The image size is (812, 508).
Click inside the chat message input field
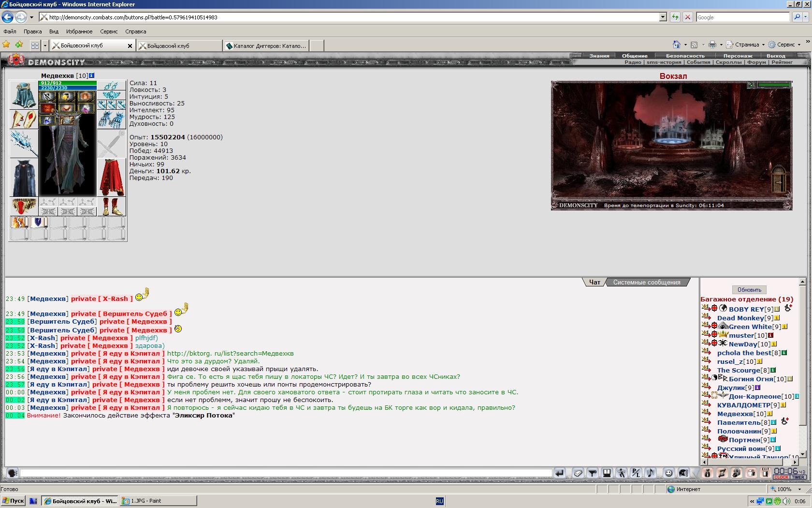286,473
